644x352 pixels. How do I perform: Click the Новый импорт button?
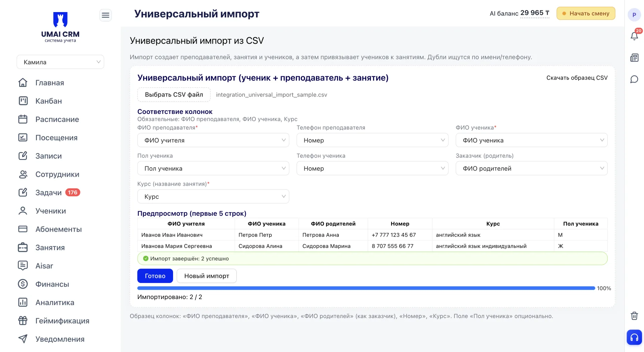pos(207,276)
